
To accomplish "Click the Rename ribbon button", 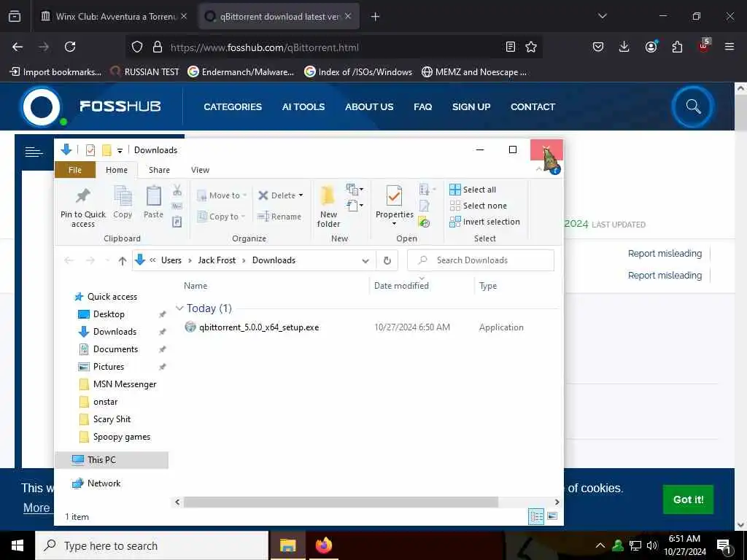I will click(x=279, y=217).
